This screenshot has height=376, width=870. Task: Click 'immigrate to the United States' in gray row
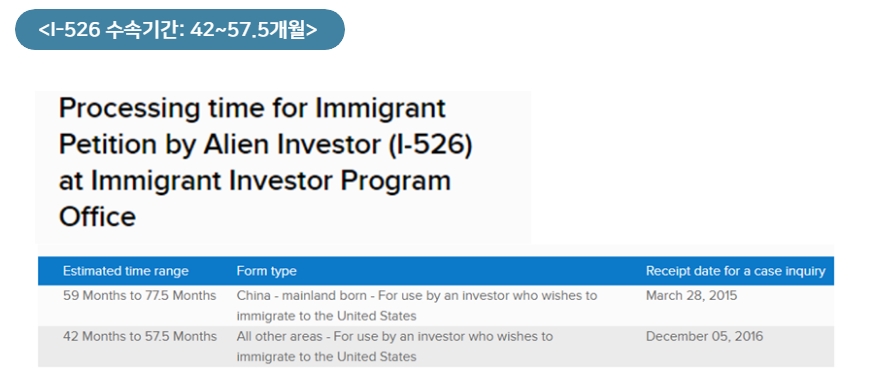(x=326, y=357)
